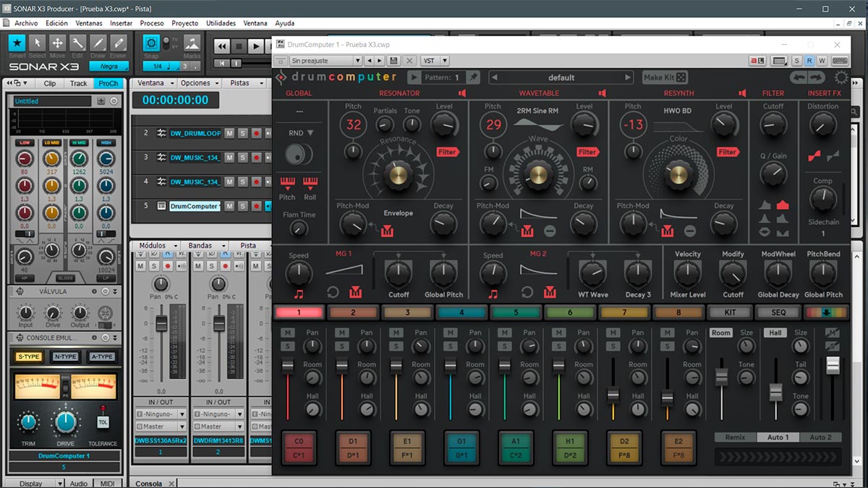Open the VST dropdown in the plugin header
The image size is (868, 488).
tap(435, 61)
